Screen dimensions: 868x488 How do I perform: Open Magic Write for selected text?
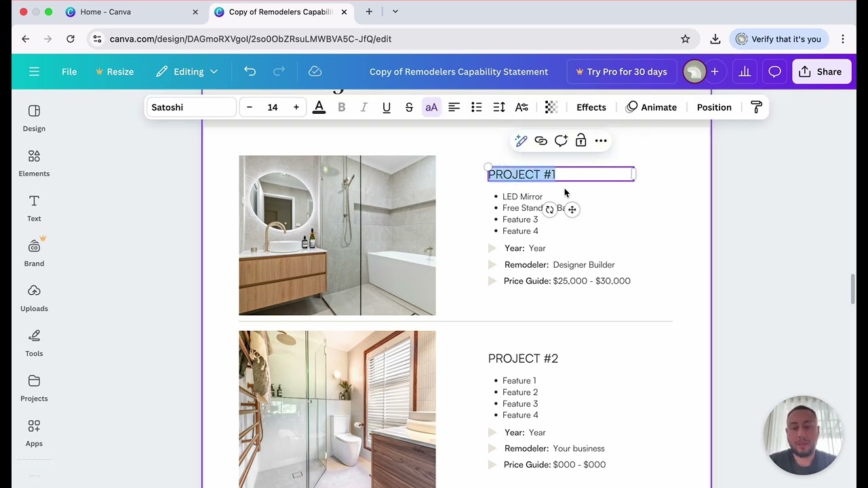pos(521,140)
